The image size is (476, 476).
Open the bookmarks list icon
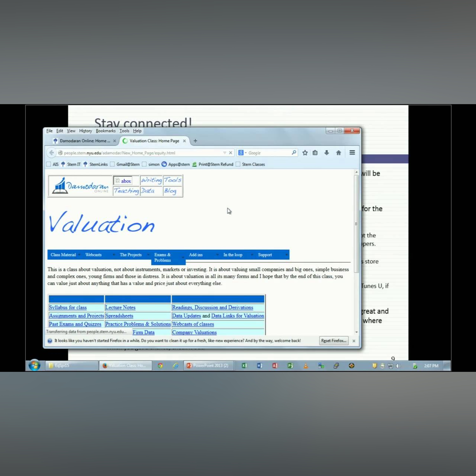(315, 153)
